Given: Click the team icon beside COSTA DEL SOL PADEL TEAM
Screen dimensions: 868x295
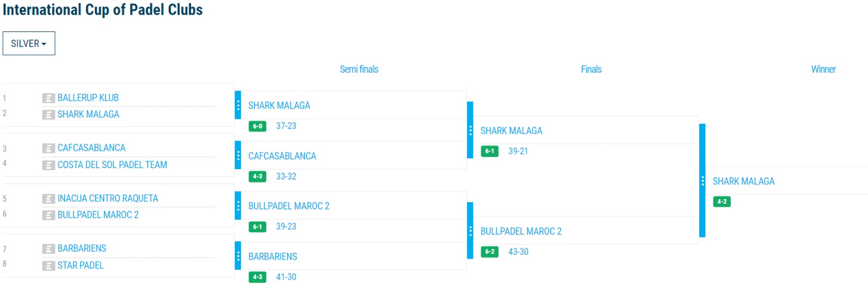Looking at the screenshot, I should point(48,165).
